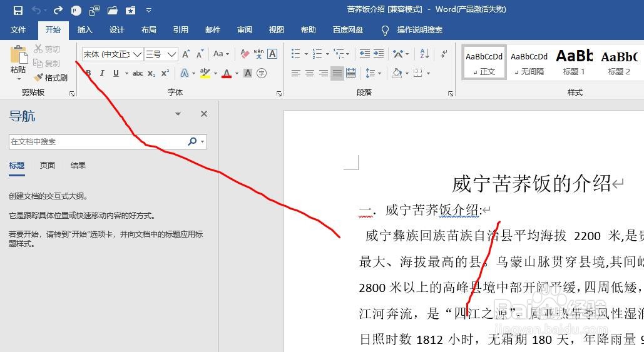
Task: Click the search magnifier in navigation pane
Action: coord(192,141)
